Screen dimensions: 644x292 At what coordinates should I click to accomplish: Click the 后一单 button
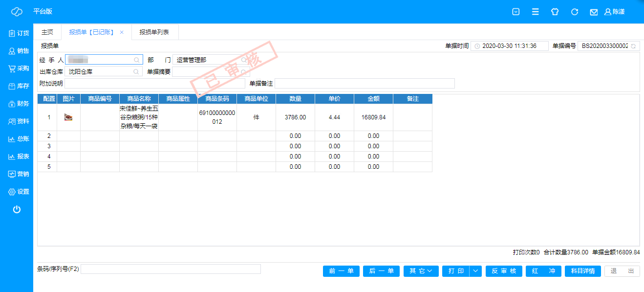click(382, 271)
